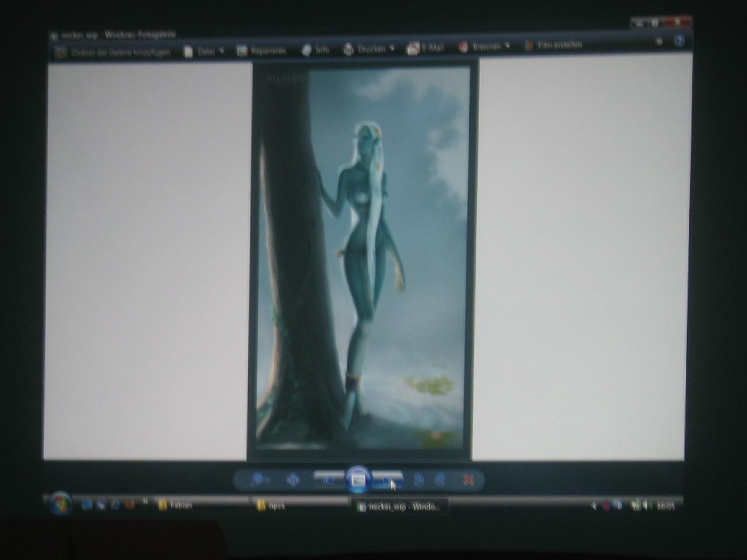Viewport: 747px width, 560px height.
Task: Click the Firefox quick launch icon
Action: (x=129, y=505)
